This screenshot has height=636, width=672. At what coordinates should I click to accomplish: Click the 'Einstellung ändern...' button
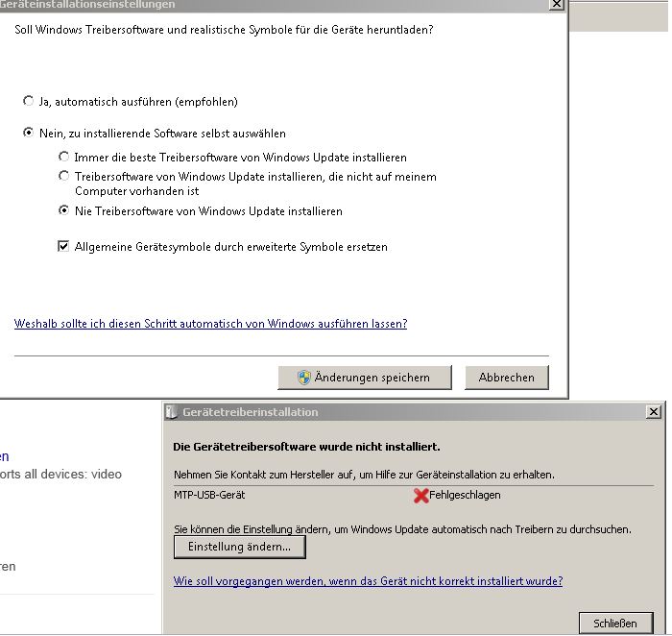(x=240, y=547)
